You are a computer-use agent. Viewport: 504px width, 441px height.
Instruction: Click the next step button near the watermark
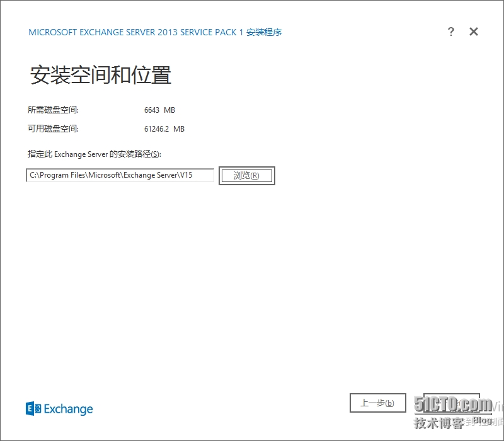pos(450,403)
